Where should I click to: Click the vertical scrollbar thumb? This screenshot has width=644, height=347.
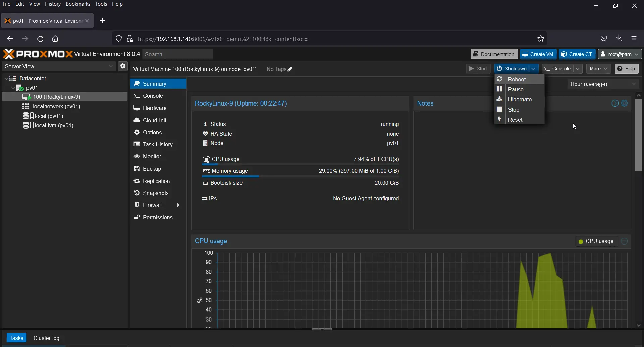639,136
